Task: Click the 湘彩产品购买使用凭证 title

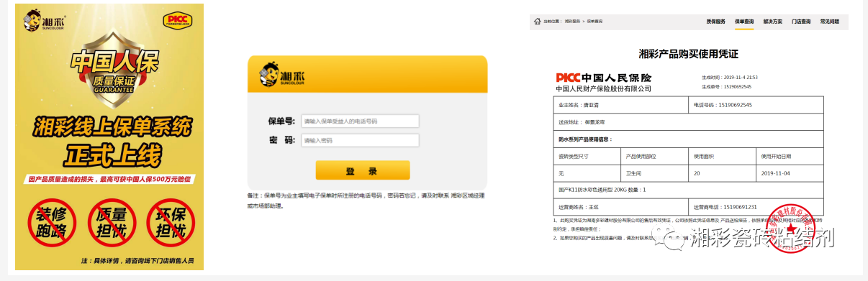Action: coord(689,54)
